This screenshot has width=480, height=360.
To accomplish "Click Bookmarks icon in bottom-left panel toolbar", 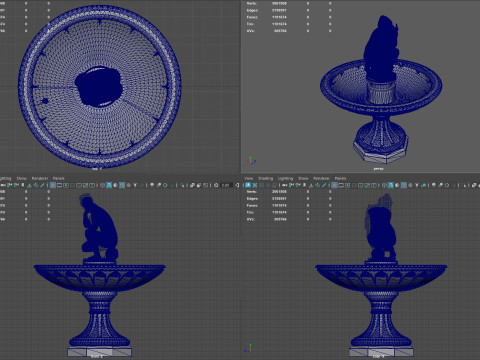I will coord(22,185).
